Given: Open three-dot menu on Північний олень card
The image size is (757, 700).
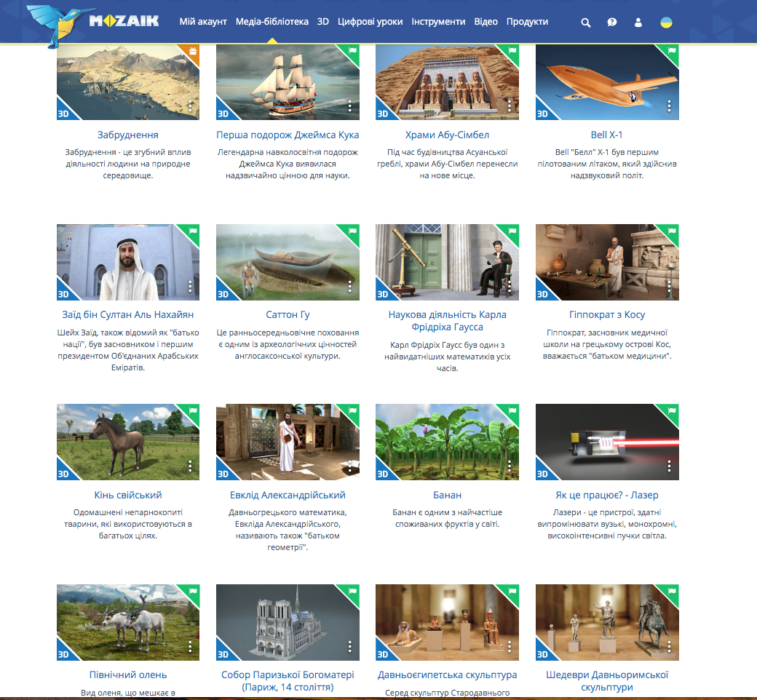Looking at the screenshot, I should tap(190, 646).
